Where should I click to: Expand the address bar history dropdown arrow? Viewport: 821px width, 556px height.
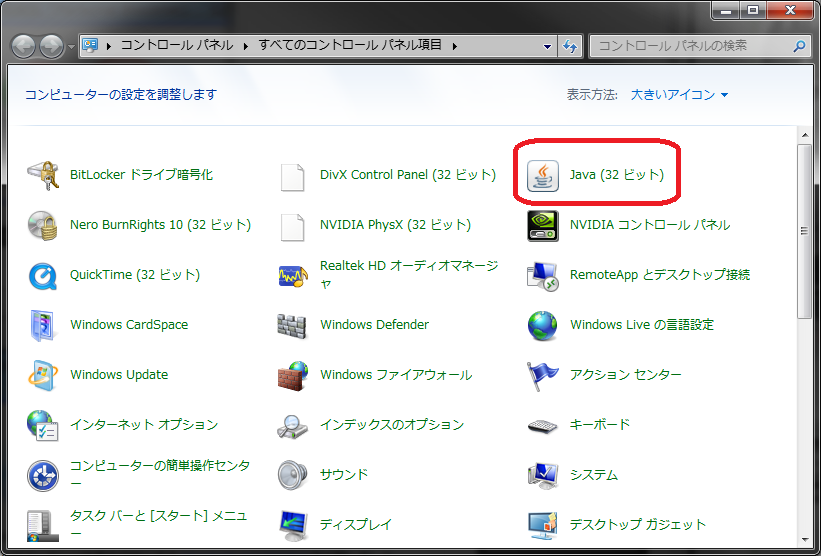pos(547,46)
